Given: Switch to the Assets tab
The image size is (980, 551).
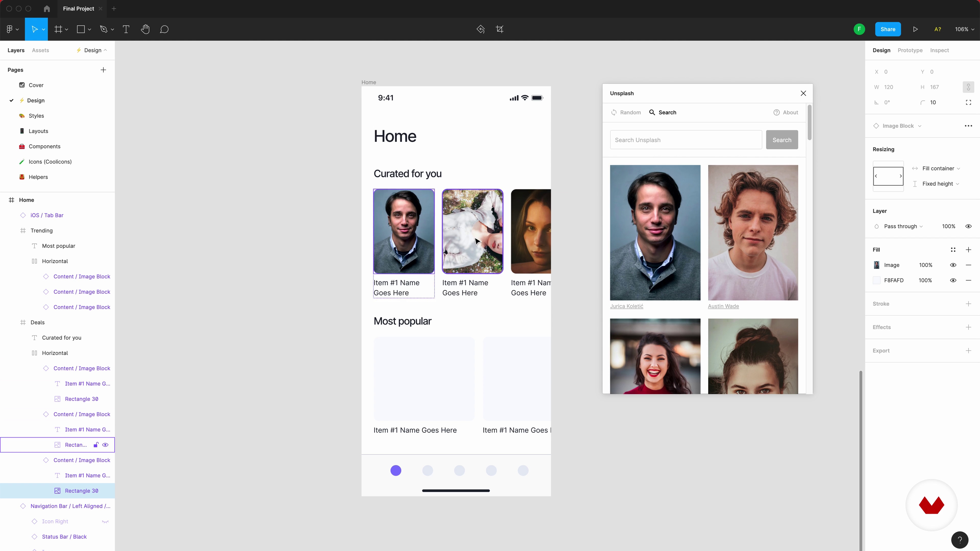Looking at the screenshot, I should coord(40,50).
